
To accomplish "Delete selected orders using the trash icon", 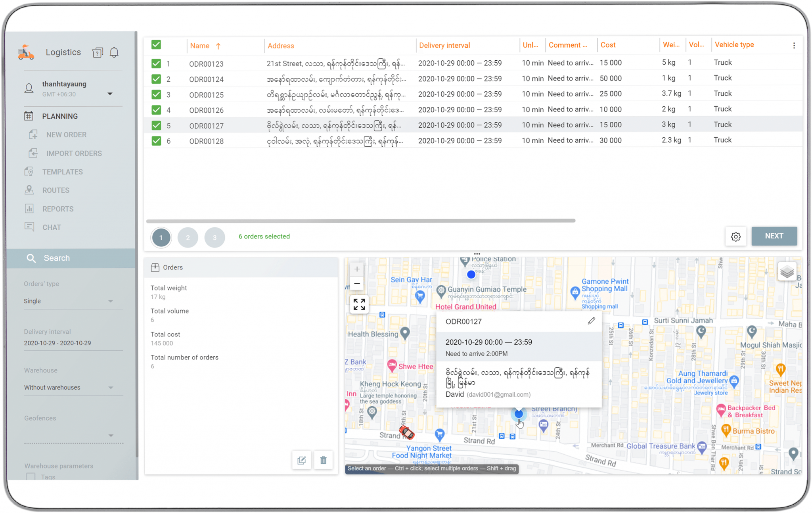I will click(323, 460).
